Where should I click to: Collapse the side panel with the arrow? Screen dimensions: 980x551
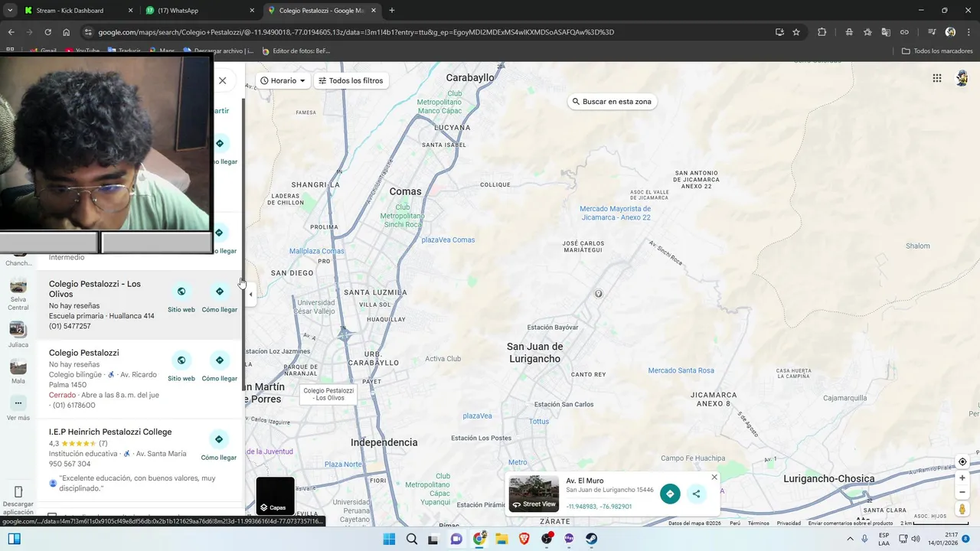click(250, 295)
